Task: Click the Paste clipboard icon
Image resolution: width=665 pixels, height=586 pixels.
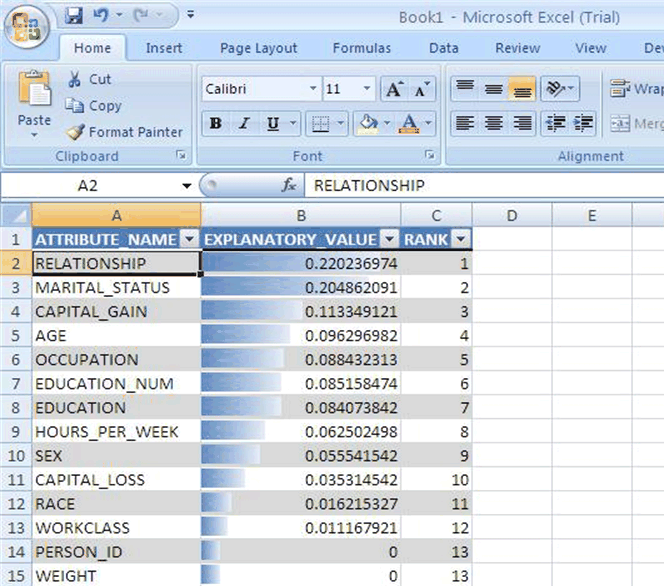Action: point(34,92)
